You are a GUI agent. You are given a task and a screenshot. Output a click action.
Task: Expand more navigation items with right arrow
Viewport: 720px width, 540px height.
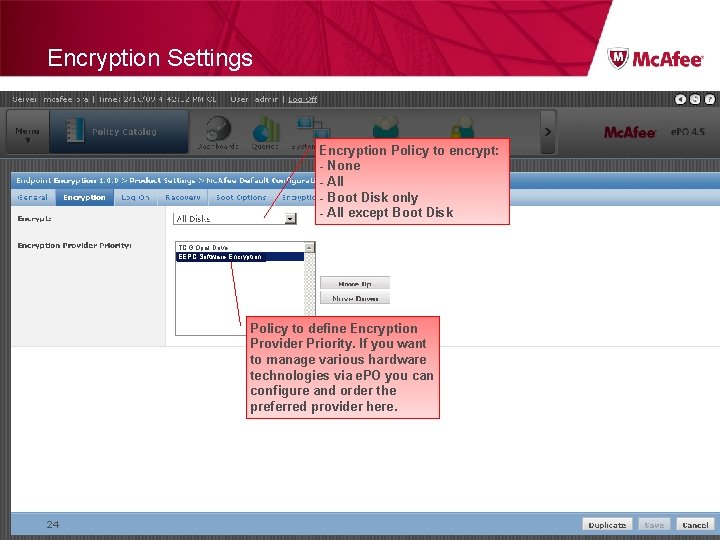tap(547, 132)
